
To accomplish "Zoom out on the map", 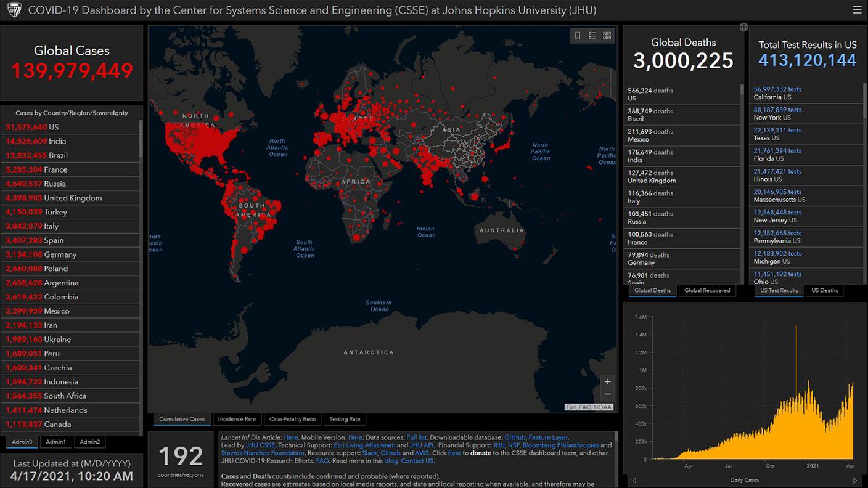I will [x=608, y=394].
